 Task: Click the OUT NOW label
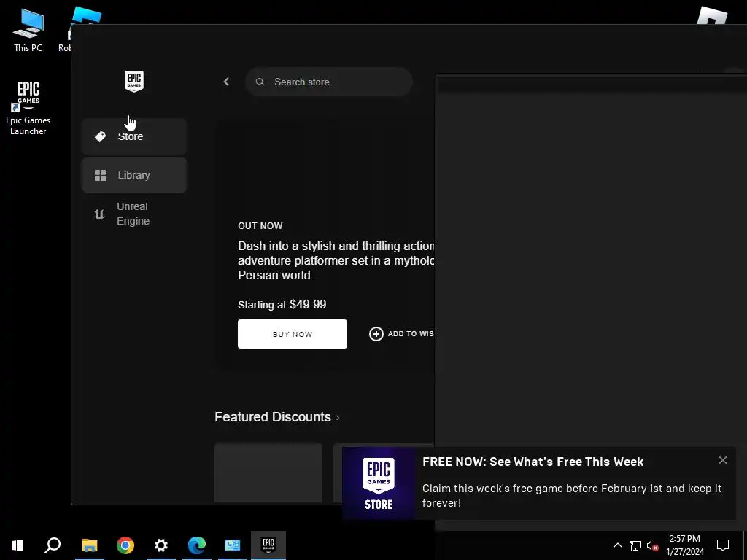[260, 226]
